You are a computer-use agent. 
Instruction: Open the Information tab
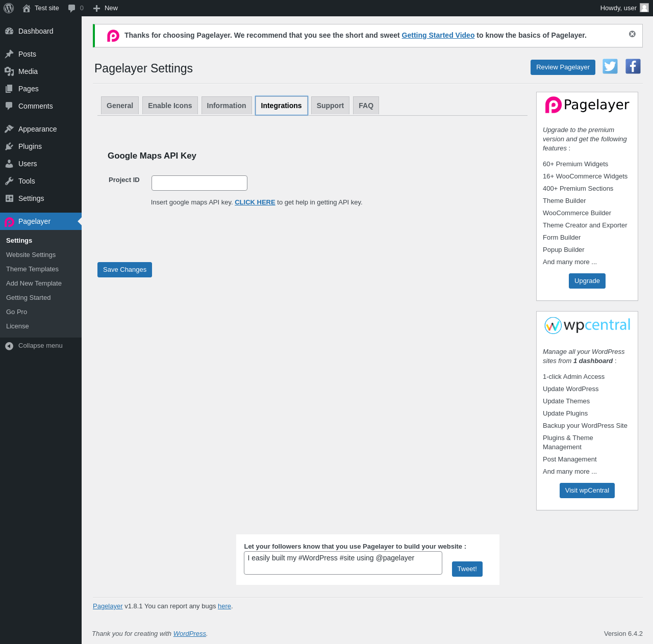tap(227, 106)
